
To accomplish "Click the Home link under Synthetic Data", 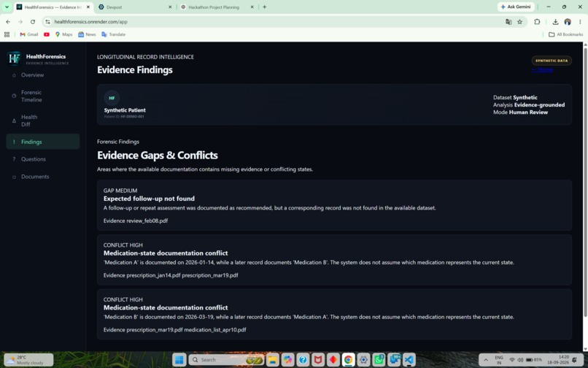I will (x=542, y=70).
